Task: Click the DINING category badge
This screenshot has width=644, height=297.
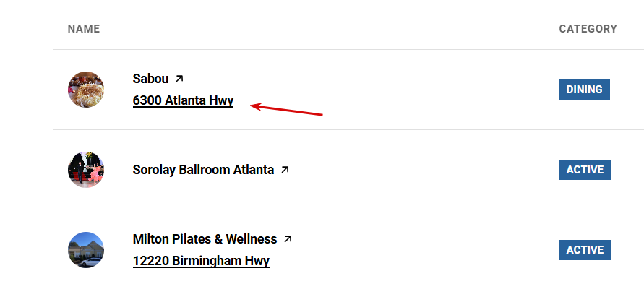Action: pyautogui.click(x=584, y=90)
